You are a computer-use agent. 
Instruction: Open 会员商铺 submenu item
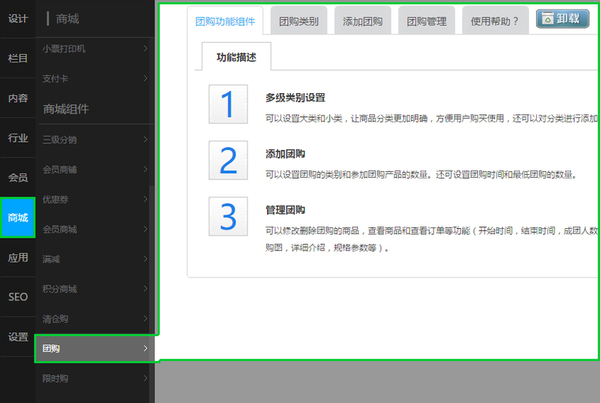[x=95, y=170]
